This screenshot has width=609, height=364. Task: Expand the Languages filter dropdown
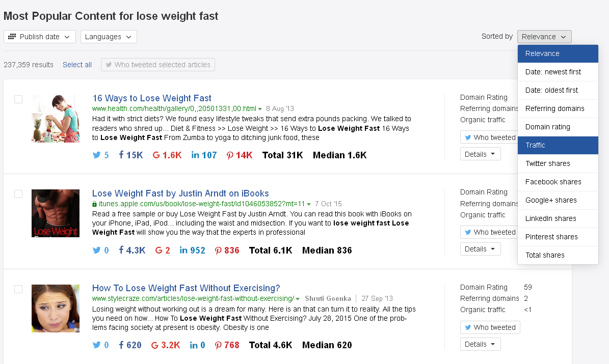(x=109, y=37)
